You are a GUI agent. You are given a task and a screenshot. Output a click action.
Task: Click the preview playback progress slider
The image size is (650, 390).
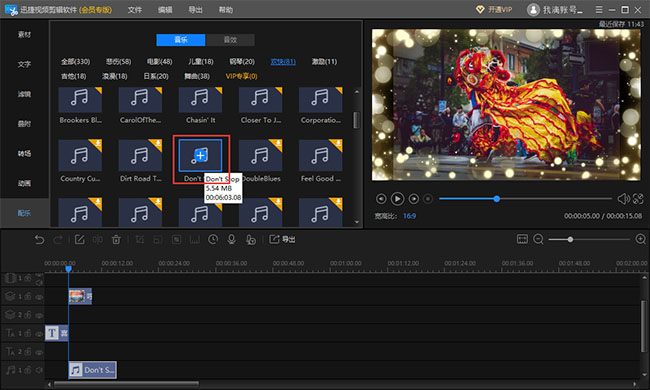coord(525,199)
